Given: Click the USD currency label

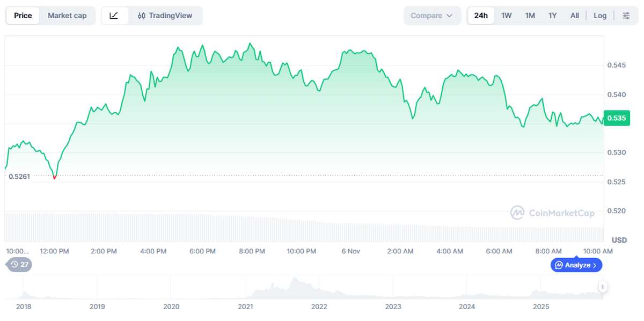Looking at the screenshot, I should point(619,239).
